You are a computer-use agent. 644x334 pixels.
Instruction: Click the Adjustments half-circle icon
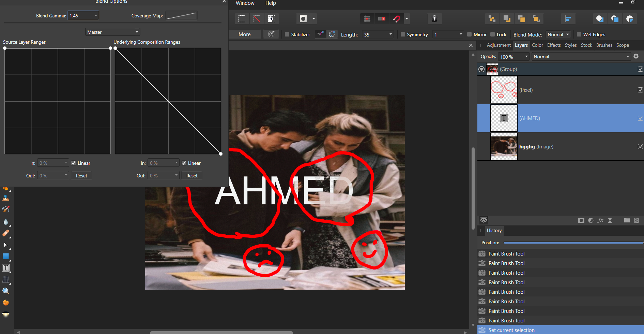coord(591,220)
